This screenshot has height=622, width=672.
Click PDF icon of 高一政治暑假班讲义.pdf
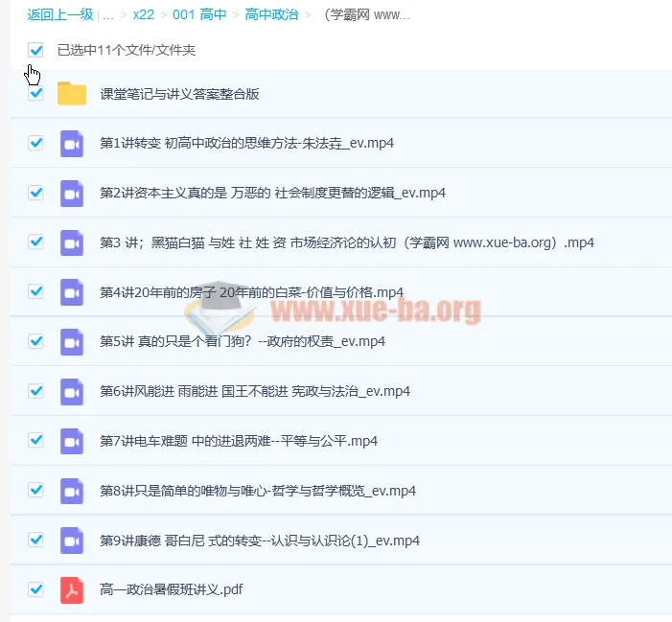pyautogui.click(x=72, y=589)
